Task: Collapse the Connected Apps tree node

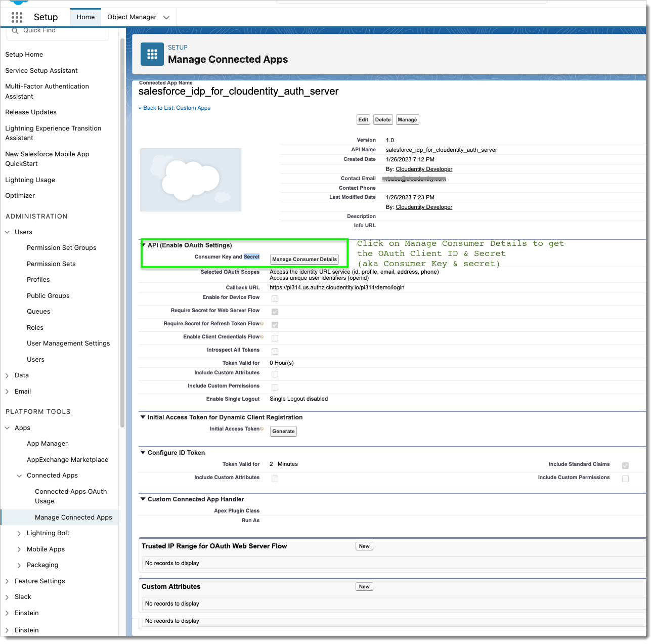Action: [19, 476]
